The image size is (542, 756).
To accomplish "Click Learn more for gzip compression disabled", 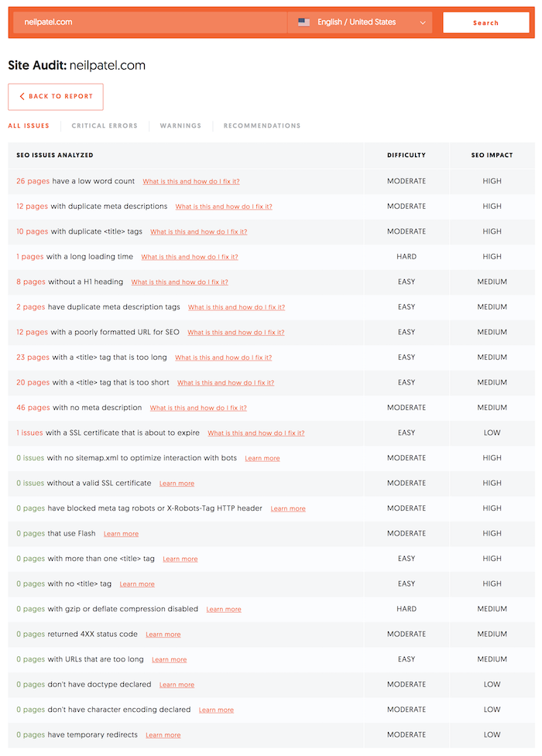I will pos(224,610).
